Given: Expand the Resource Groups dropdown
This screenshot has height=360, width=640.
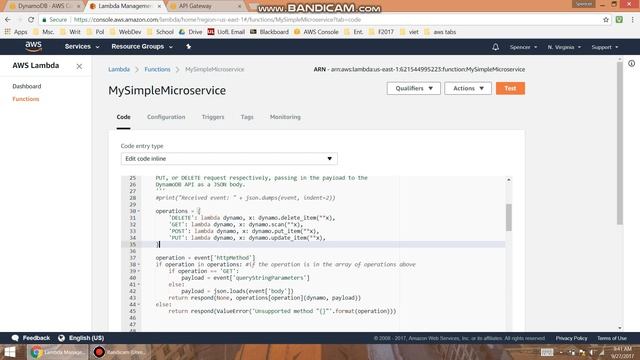Looking at the screenshot, I should (x=142, y=47).
